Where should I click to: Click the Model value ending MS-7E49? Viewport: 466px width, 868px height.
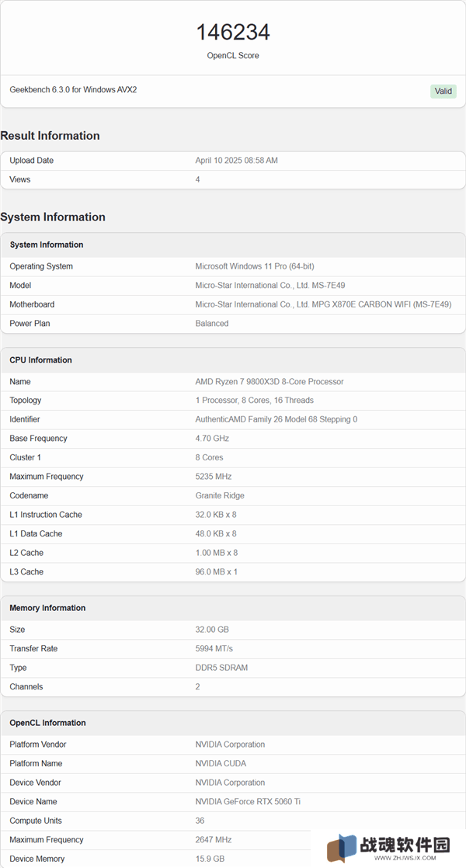pyautogui.click(x=270, y=285)
